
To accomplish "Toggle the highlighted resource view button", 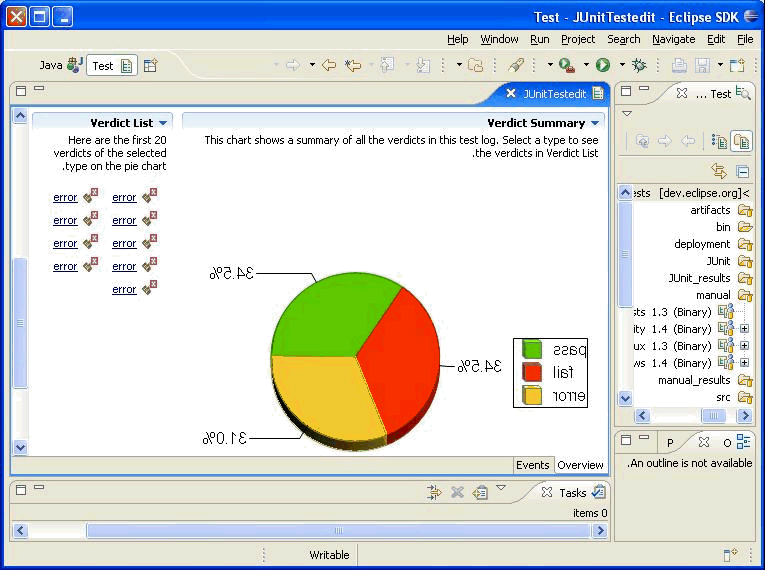I will [742, 142].
